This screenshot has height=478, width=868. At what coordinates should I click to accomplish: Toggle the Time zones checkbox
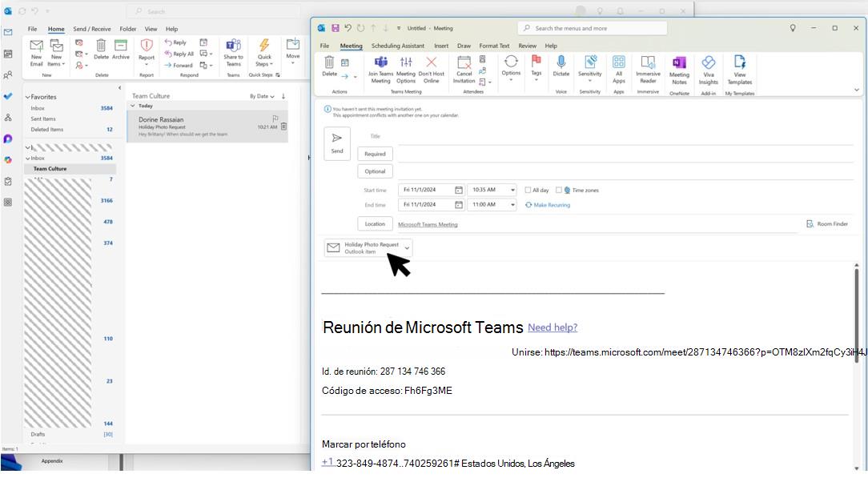559,190
